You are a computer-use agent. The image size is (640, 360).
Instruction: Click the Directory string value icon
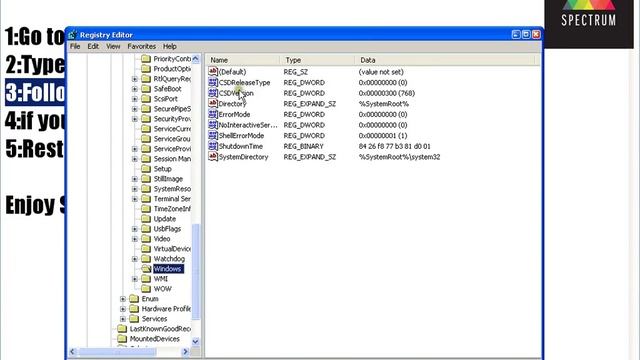coord(213,103)
